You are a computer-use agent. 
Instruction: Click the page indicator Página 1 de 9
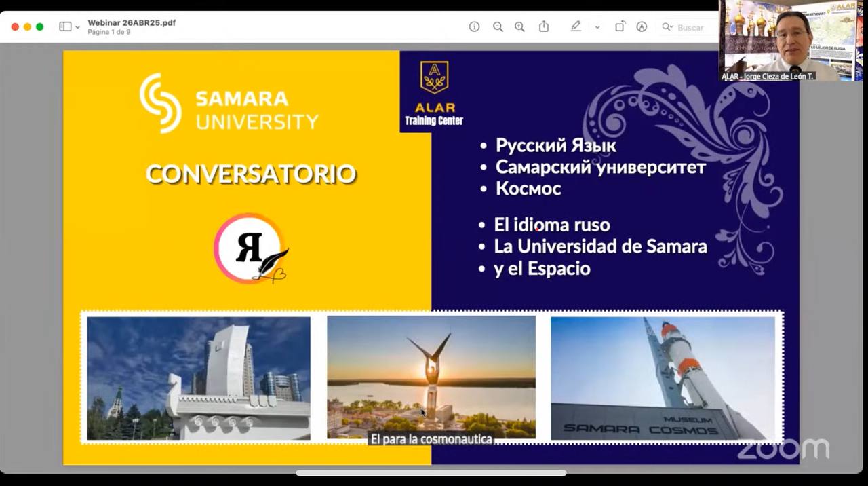(109, 32)
